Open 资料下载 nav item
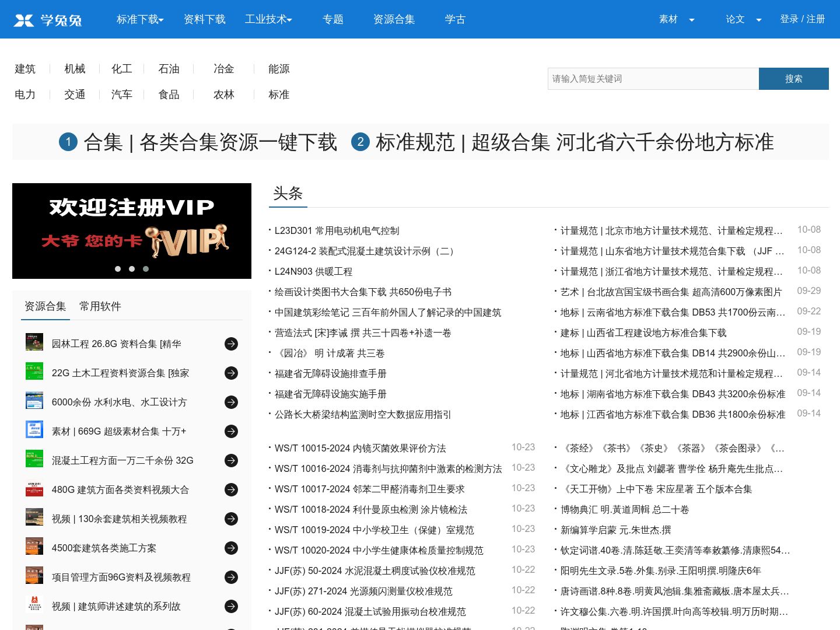This screenshot has width=840, height=630. pos(205,19)
